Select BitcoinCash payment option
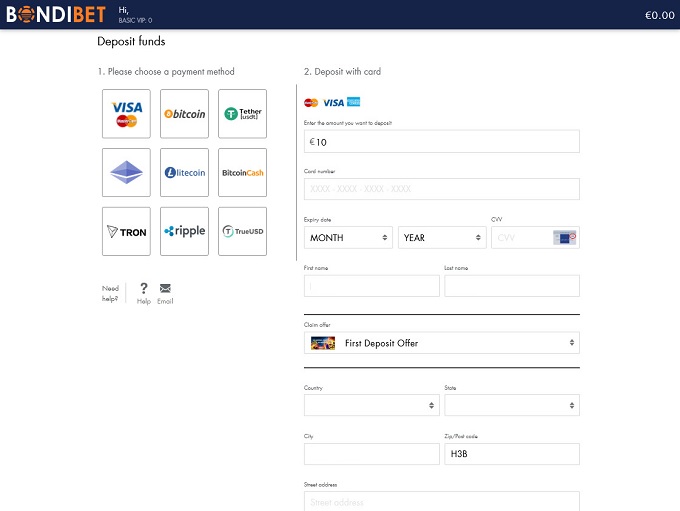Image resolution: width=680 pixels, height=511 pixels. tap(242, 172)
